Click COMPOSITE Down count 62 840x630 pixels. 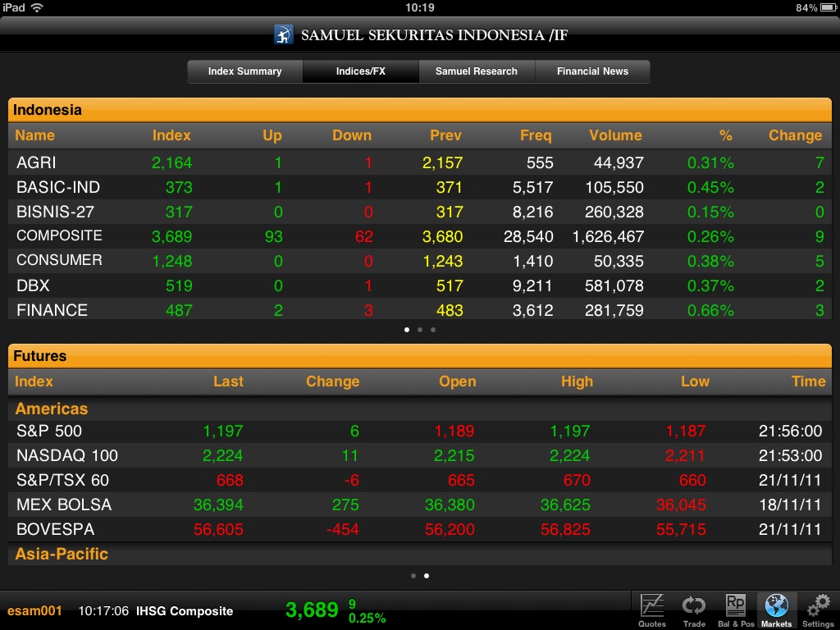363,237
